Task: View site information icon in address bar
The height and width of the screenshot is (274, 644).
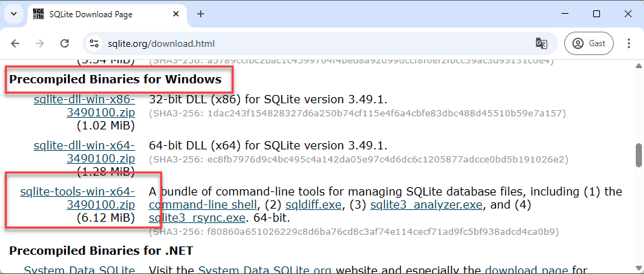Action: (x=94, y=43)
